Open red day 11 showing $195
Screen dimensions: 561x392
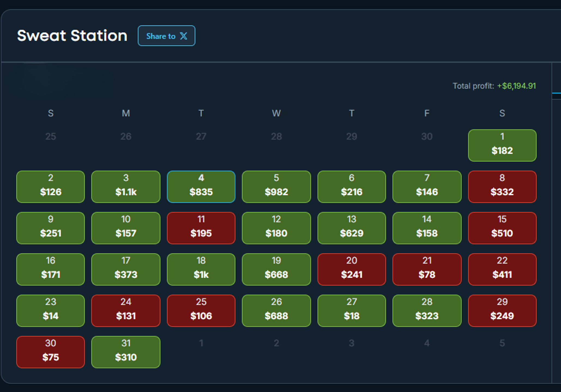tap(201, 228)
